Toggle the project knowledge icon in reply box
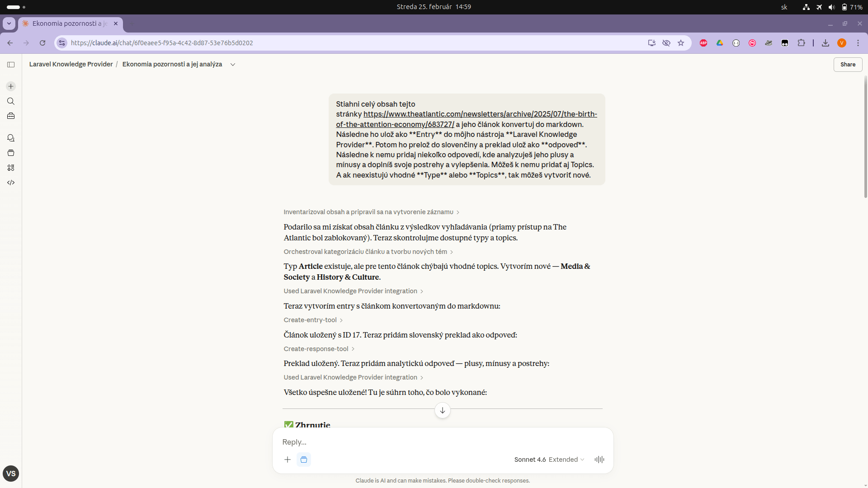The height and width of the screenshot is (488, 868). pyautogui.click(x=304, y=460)
